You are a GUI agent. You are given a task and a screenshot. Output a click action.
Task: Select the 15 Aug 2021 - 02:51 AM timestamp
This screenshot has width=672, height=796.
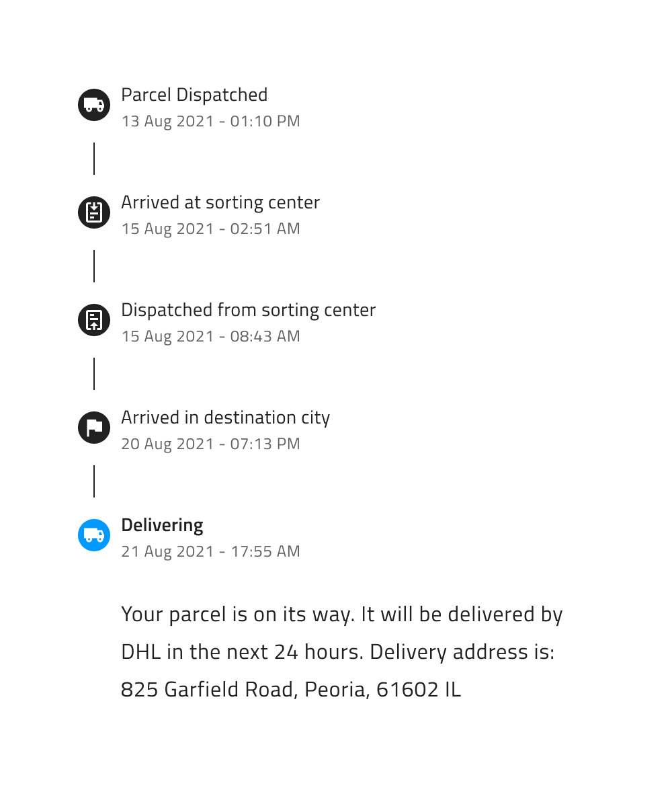coord(210,229)
